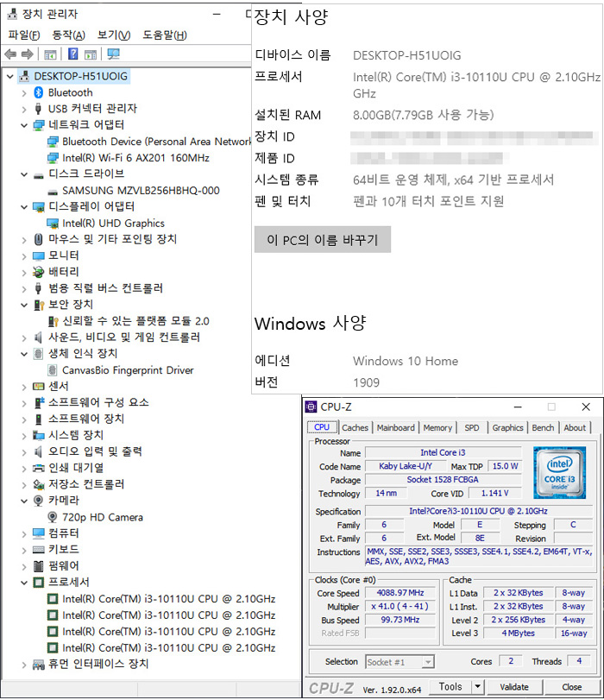
Task: Switch to the Memory tab in CPU-Z
Action: 437,427
